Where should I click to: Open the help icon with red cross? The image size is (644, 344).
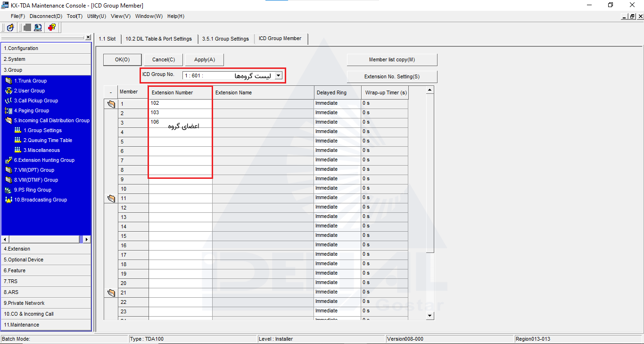point(52,27)
